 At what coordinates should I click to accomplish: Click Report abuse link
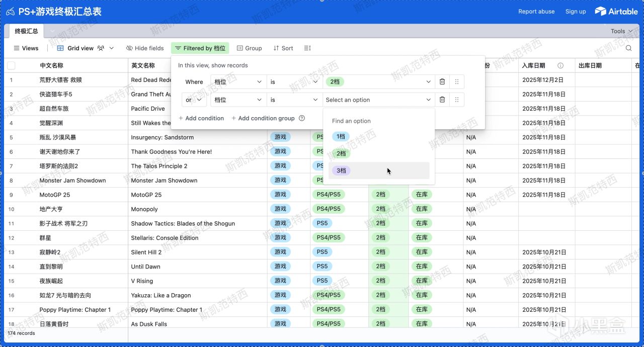click(536, 11)
